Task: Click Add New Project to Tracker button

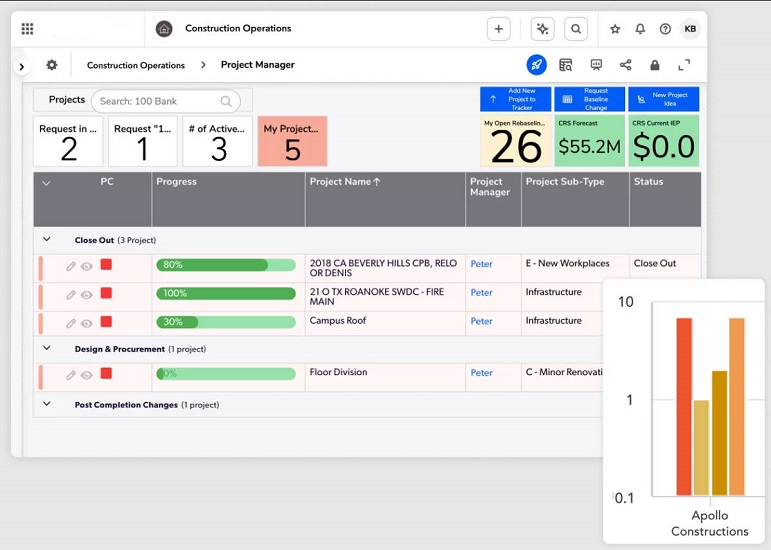Action: 515,99
